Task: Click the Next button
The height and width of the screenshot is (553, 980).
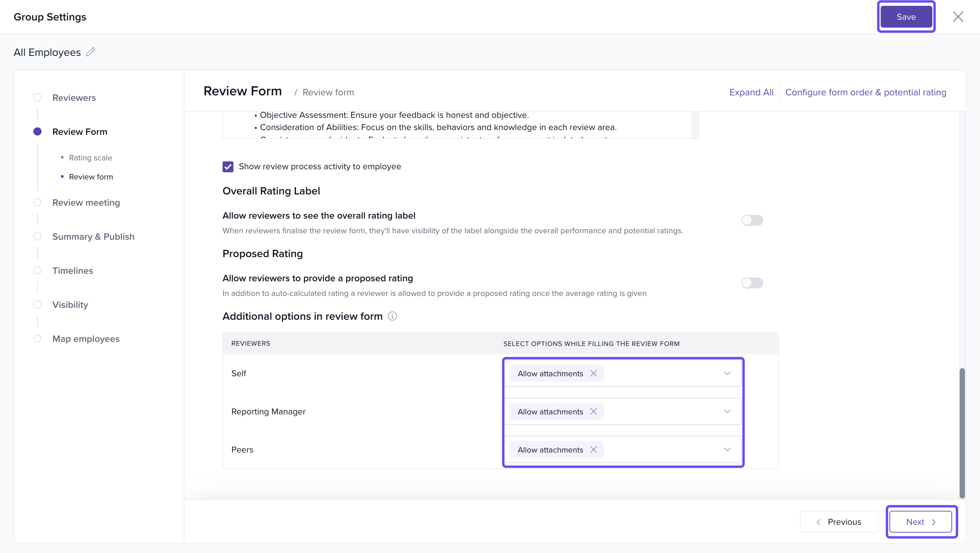Action: pyautogui.click(x=921, y=521)
